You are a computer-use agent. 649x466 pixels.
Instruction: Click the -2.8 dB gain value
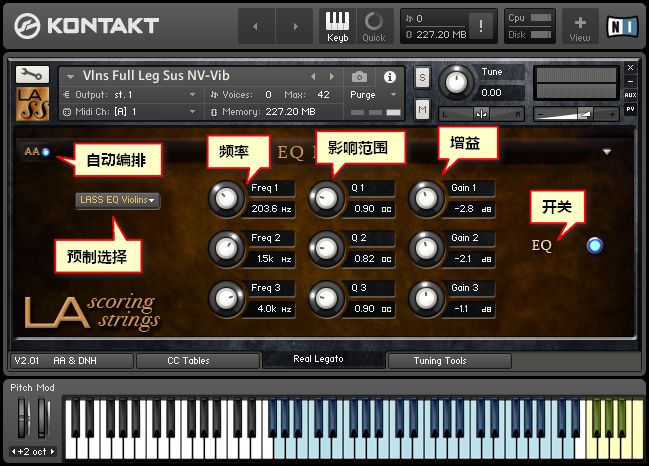(x=471, y=209)
